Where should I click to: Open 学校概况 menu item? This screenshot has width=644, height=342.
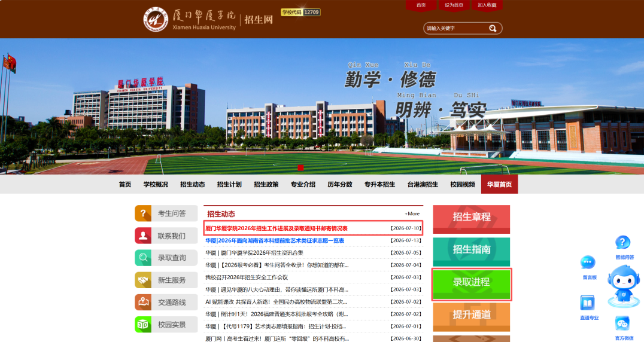tap(156, 185)
